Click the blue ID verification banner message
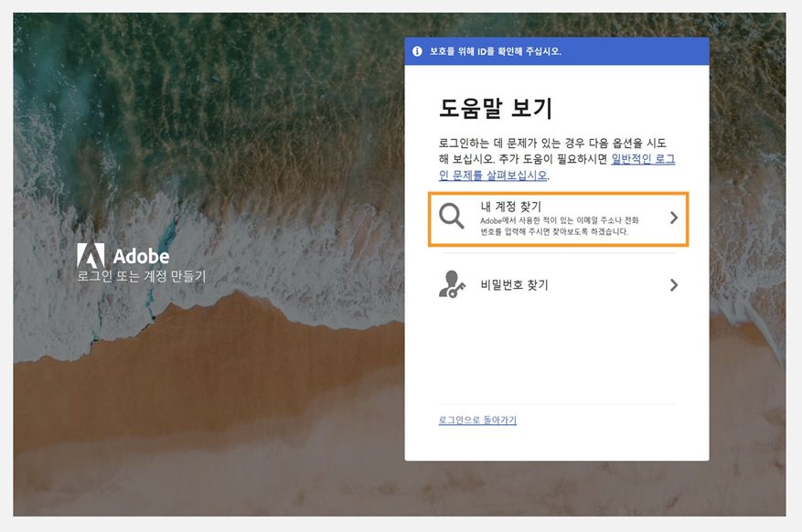Viewport: 802px width, 532px height. [497, 51]
